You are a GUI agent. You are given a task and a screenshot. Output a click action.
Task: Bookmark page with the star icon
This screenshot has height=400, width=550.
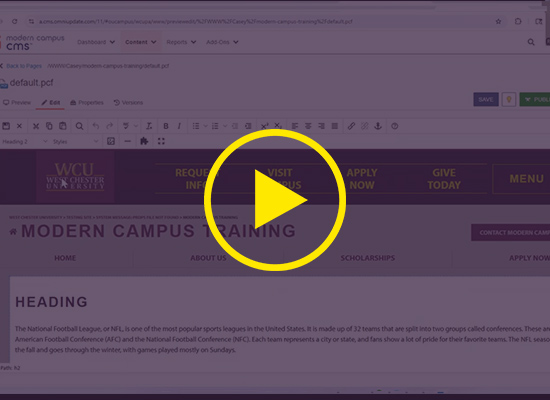pyautogui.click(x=498, y=21)
